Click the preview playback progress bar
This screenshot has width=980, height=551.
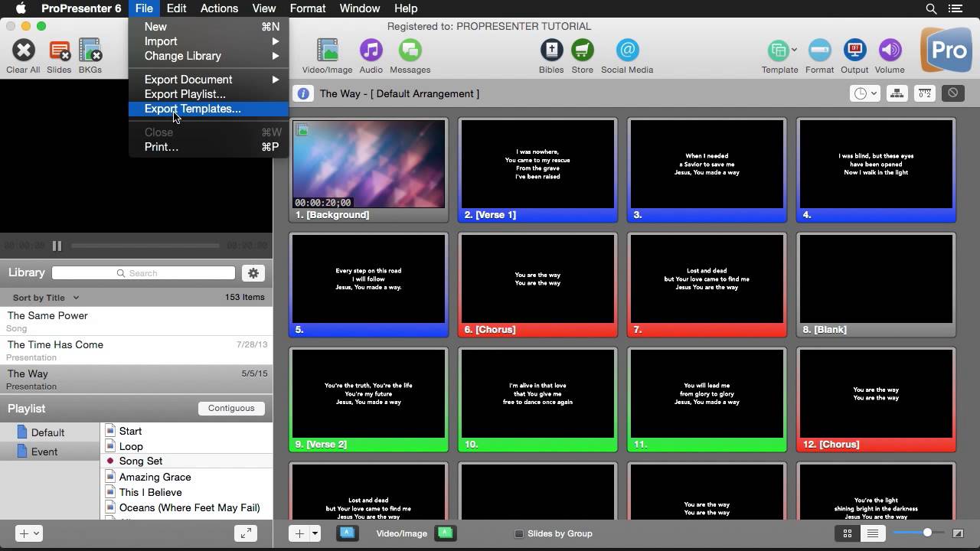click(x=145, y=246)
